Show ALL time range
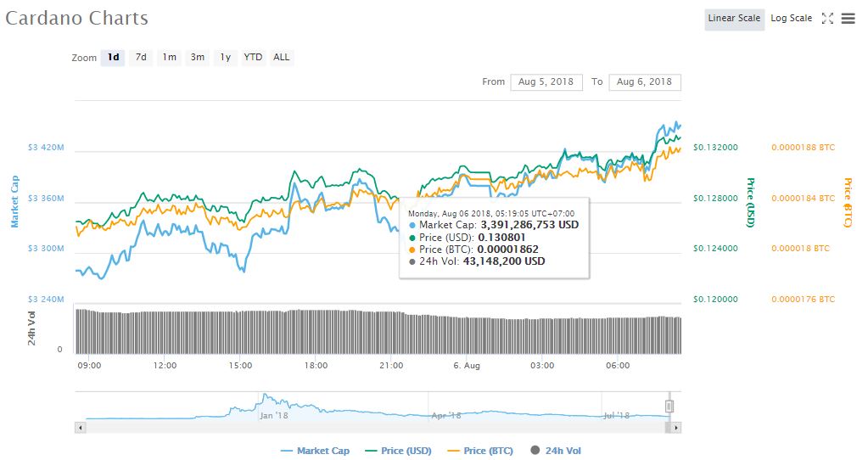This screenshot has height=460, width=868. [281, 58]
